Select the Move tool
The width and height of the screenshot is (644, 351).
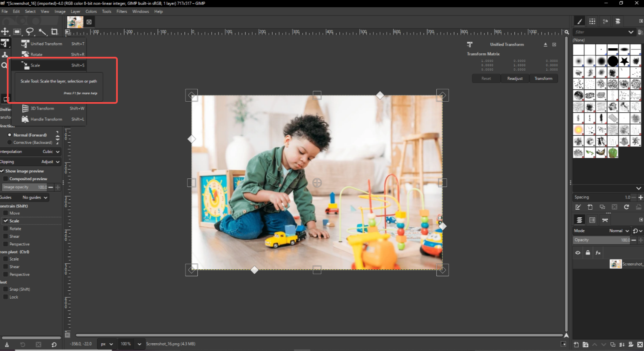[x=5, y=32]
